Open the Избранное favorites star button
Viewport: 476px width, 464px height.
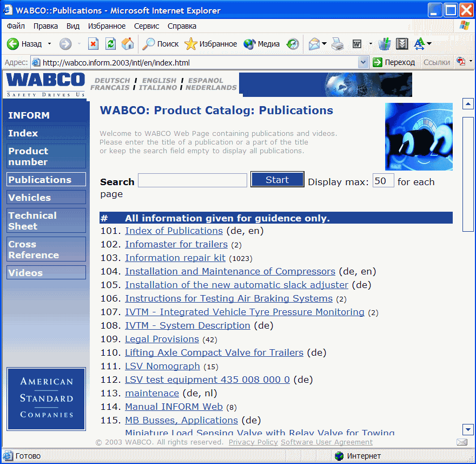(210, 44)
